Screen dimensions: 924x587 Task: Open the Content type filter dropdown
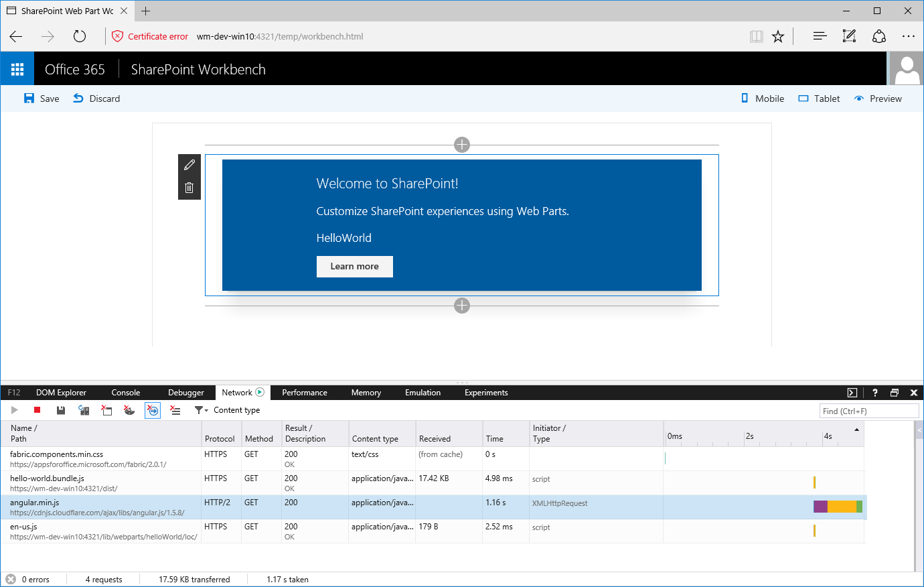coord(227,410)
